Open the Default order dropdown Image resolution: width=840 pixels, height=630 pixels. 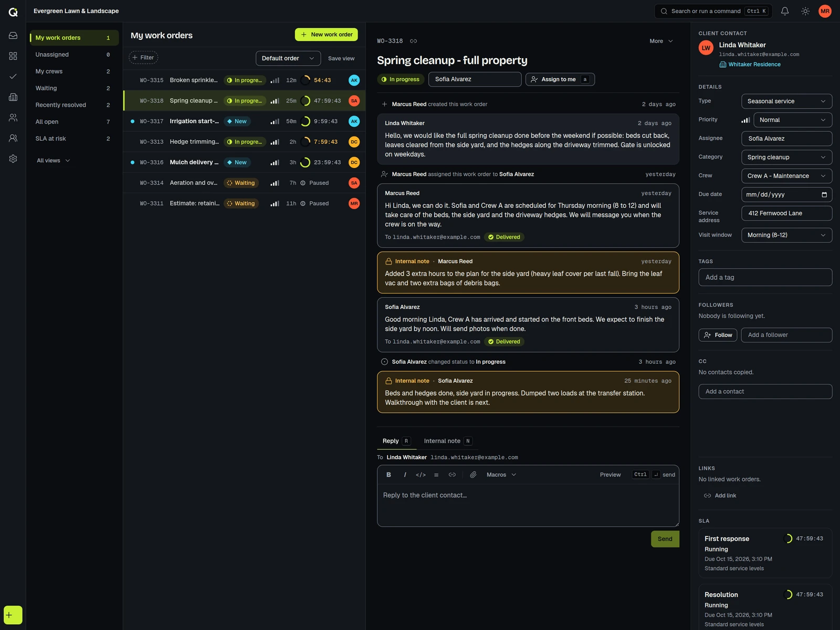pyautogui.click(x=288, y=58)
